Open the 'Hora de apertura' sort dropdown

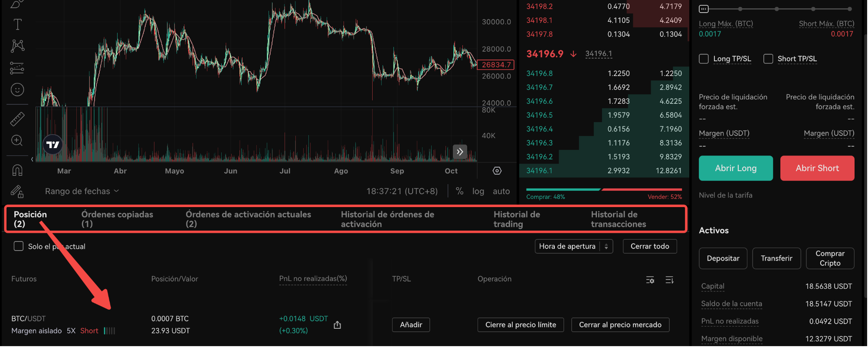pyautogui.click(x=573, y=246)
